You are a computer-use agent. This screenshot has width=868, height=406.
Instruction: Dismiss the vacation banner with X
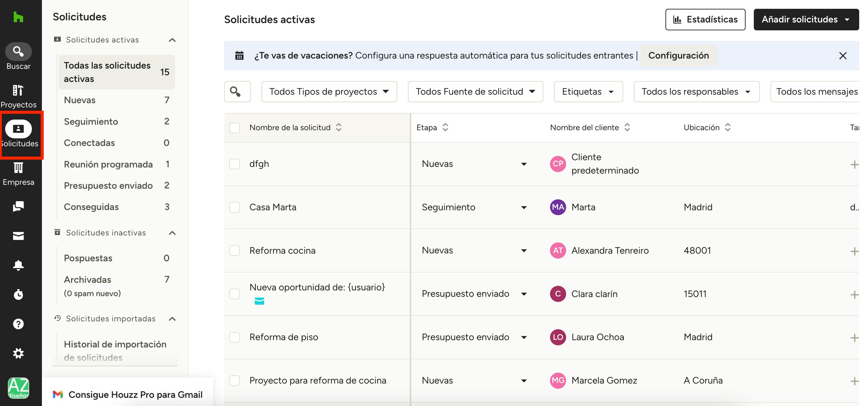pyautogui.click(x=842, y=56)
